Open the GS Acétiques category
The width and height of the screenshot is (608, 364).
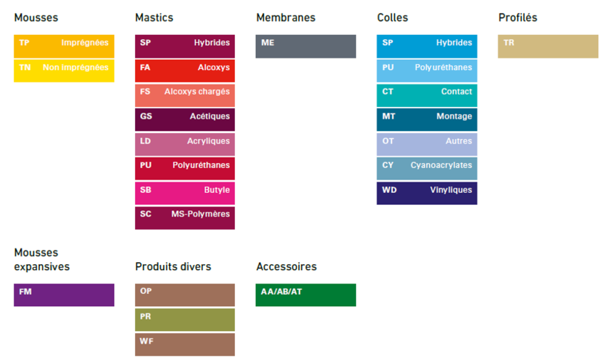tap(185, 120)
